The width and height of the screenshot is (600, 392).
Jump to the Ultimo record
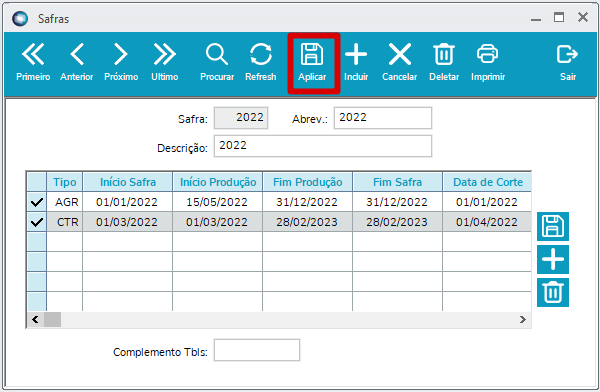click(x=165, y=62)
